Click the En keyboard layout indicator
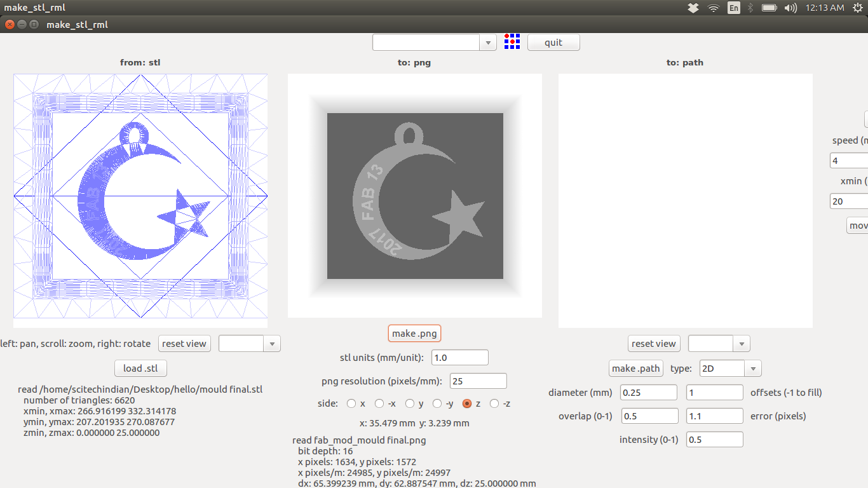 [x=734, y=8]
